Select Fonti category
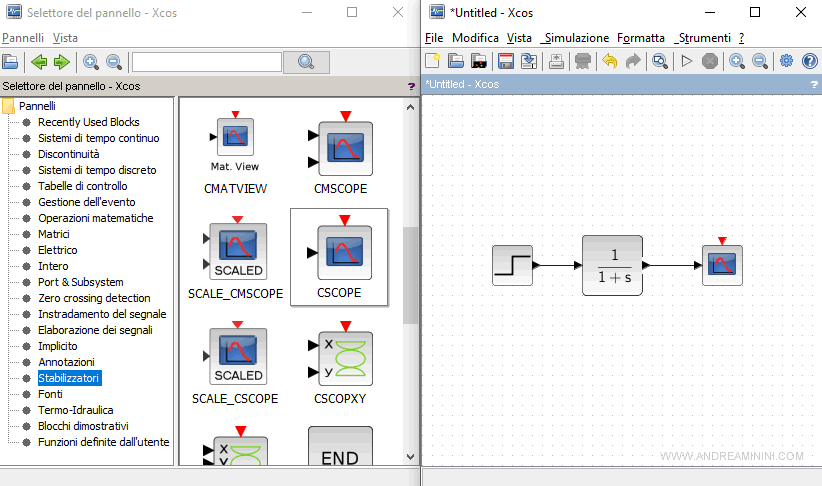The image size is (822, 486). tap(50, 394)
